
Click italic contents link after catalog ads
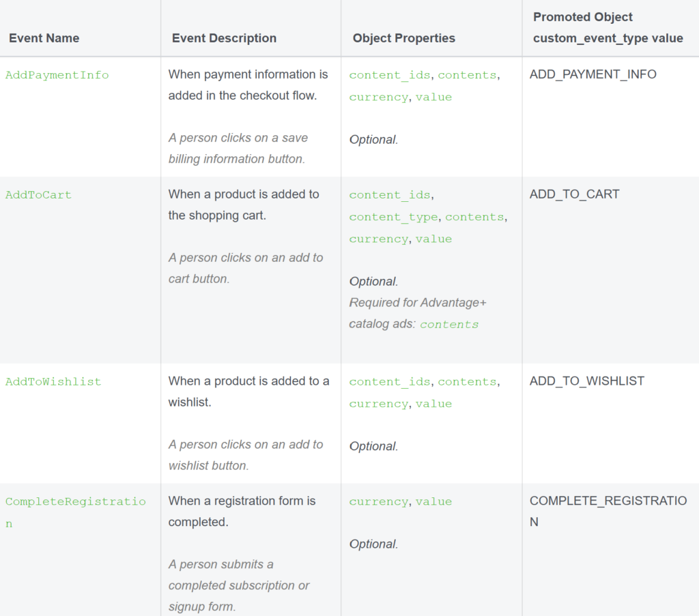click(x=449, y=324)
